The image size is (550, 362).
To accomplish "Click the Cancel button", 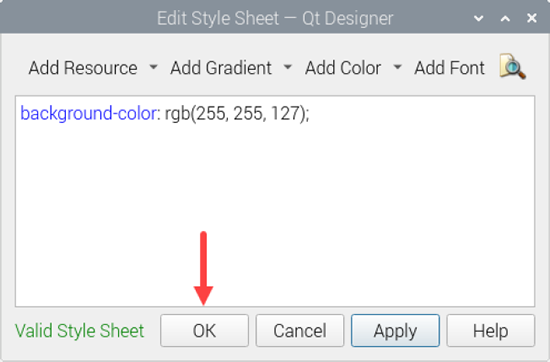I will [300, 330].
